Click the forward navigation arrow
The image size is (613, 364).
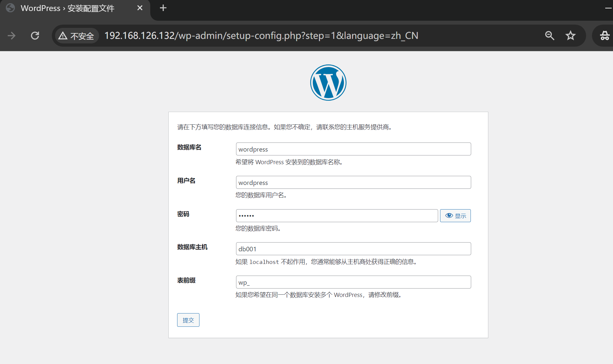(x=12, y=36)
